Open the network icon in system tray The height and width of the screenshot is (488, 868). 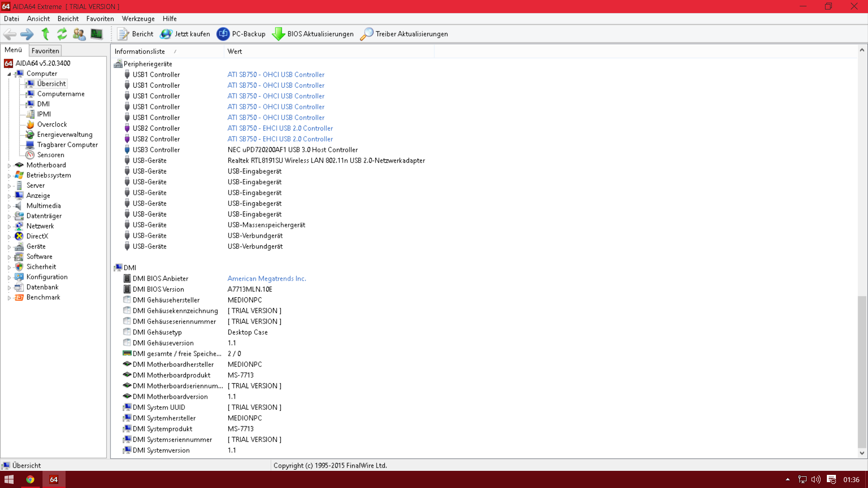tap(802, 479)
